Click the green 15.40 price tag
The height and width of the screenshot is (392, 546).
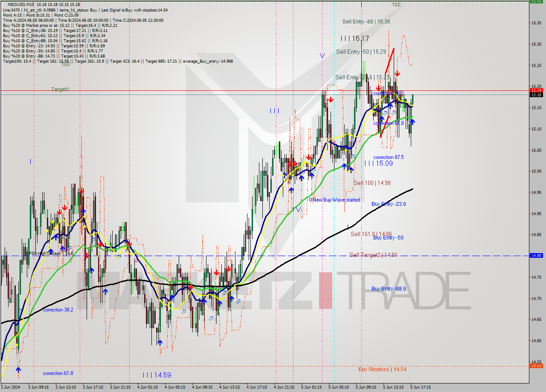coord(537,1)
